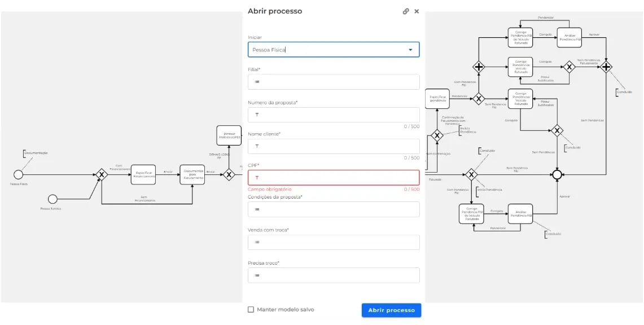Open the Precisa troco list field
Screen dimensions: 644x325
(x=334, y=275)
